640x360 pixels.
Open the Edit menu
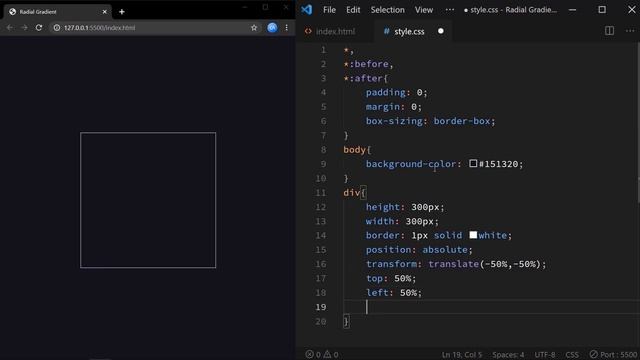point(353,10)
